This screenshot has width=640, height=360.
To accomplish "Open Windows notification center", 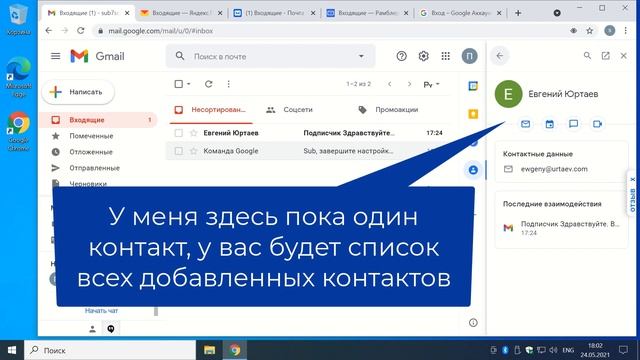I will pos(623,350).
